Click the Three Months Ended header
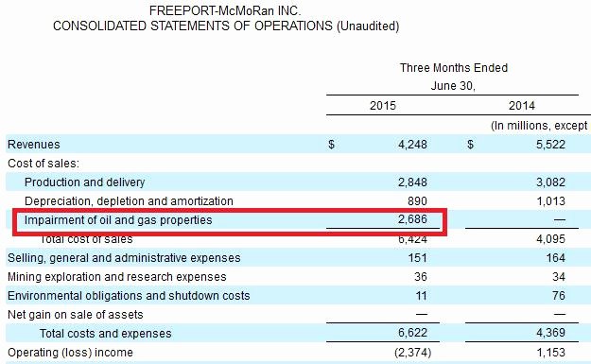 tap(454, 68)
